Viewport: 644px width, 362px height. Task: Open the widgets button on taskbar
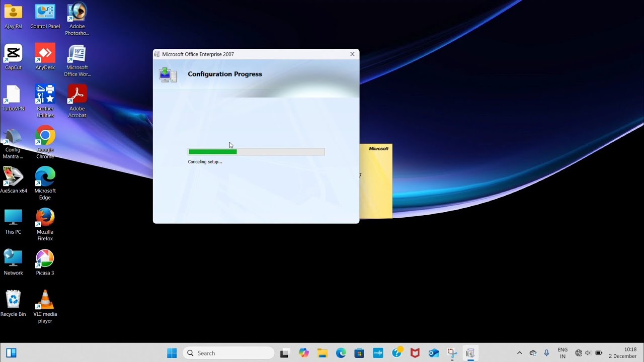11,353
